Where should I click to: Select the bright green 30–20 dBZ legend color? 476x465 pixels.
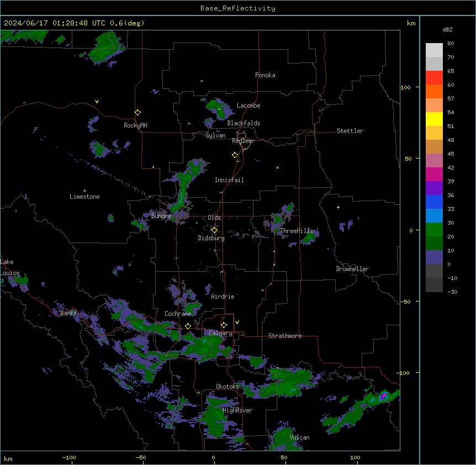[x=434, y=230]
